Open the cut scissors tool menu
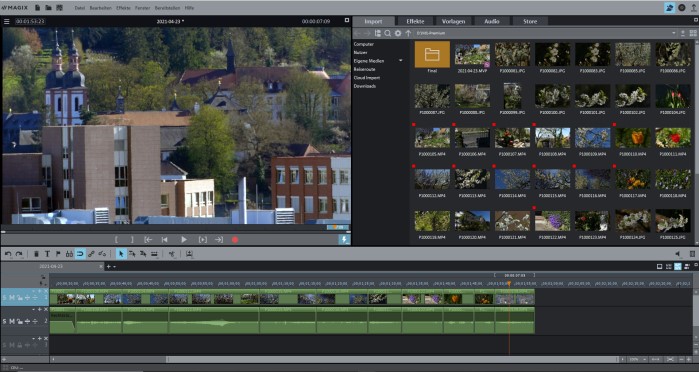This screenshot has height=372, width=699. 172,254
